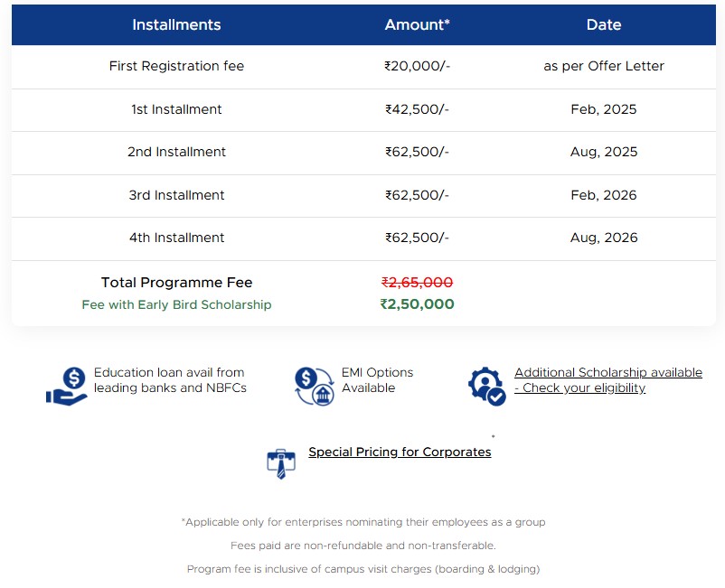Click the 4th Installment row label
Screen dimensions: 725x588
tap(176, 238)
